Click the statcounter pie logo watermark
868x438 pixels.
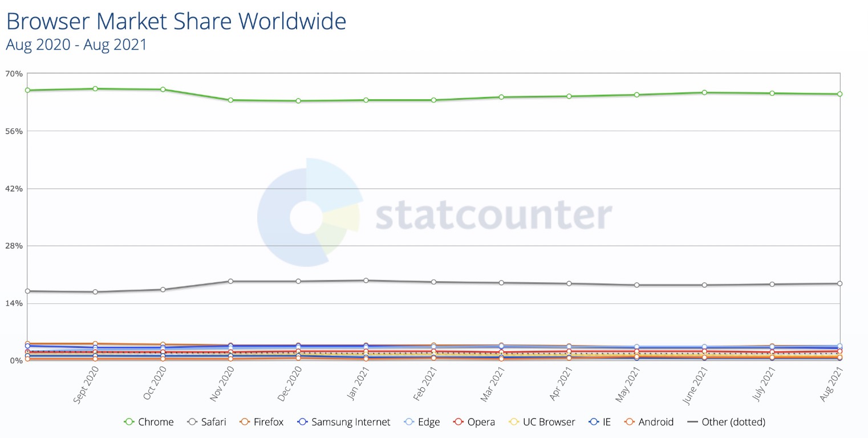309,213
